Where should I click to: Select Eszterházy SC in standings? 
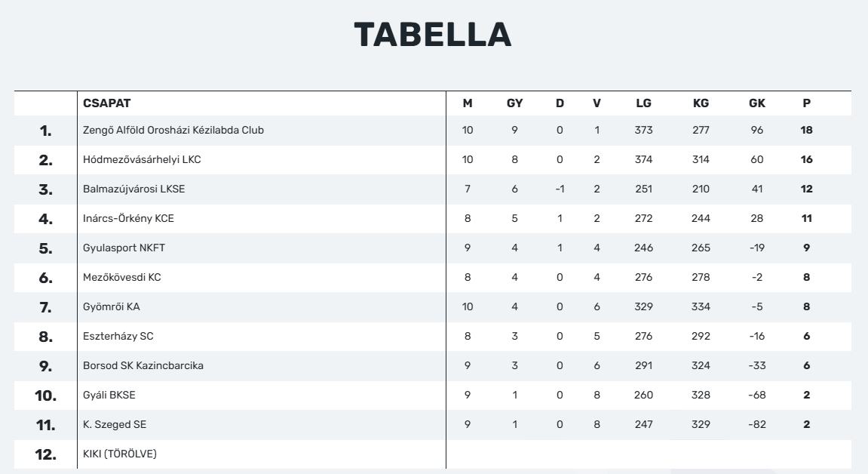tap(118, 336)
